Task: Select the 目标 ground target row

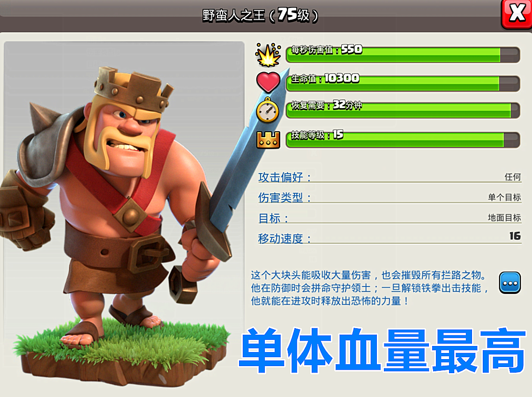Action: pos(390,218)
